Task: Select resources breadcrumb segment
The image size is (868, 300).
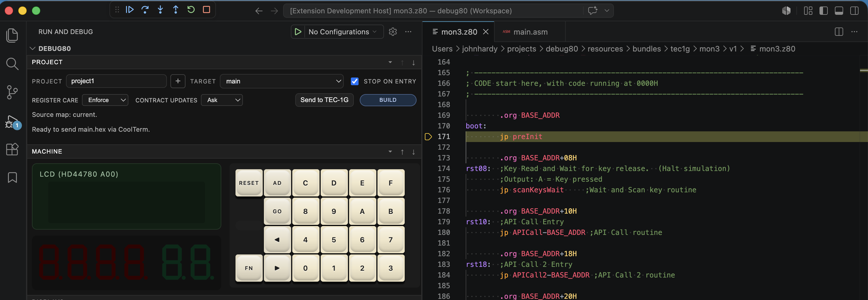Action: [605, 49]
